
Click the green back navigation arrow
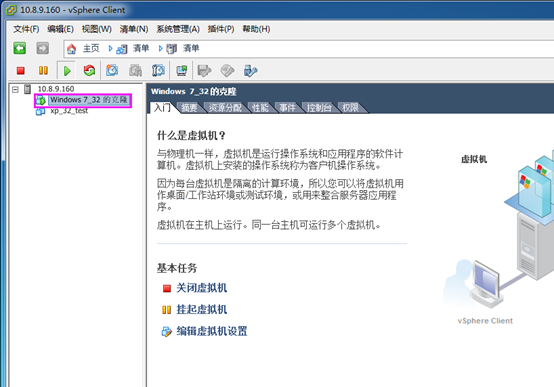[20, 48]
